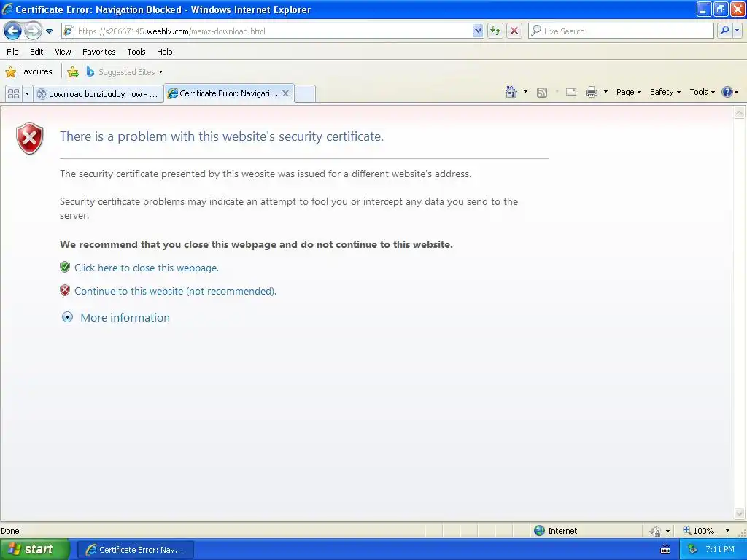The width and height of the screenshot is (747, 560).
Task: Expand the Print options dropdown arrow
Action: tap(605, 92)
